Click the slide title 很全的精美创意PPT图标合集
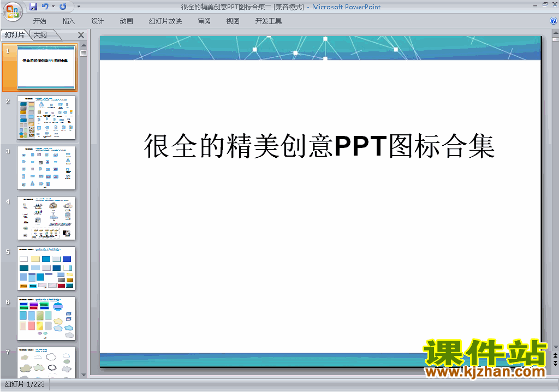 click(x=319, y=146)
